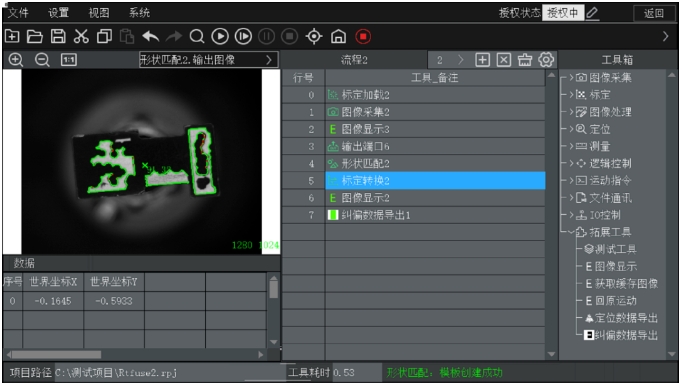Viewport: 682px width, 386px height.
Task: Redo with the right arrow icon
Action: [x=174, y=36]
